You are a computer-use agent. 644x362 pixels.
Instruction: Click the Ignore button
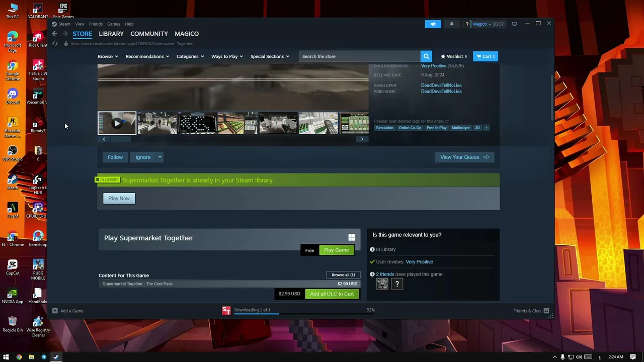(x=143, y=157)
